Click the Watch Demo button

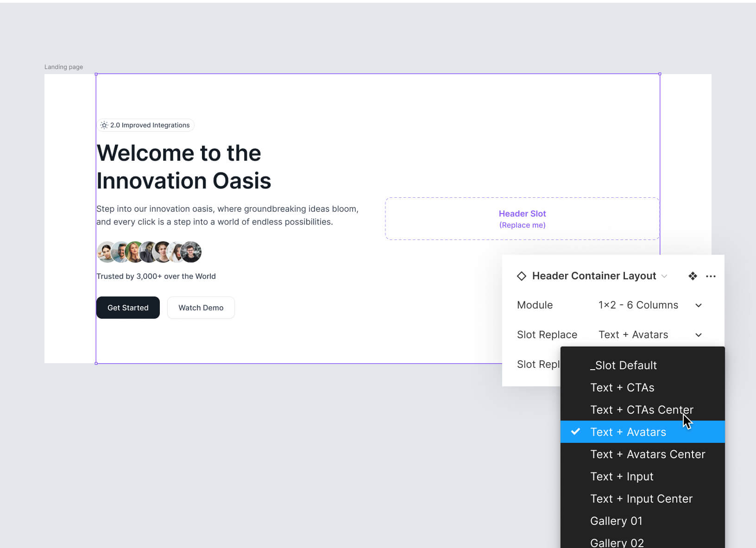[201, 308]
